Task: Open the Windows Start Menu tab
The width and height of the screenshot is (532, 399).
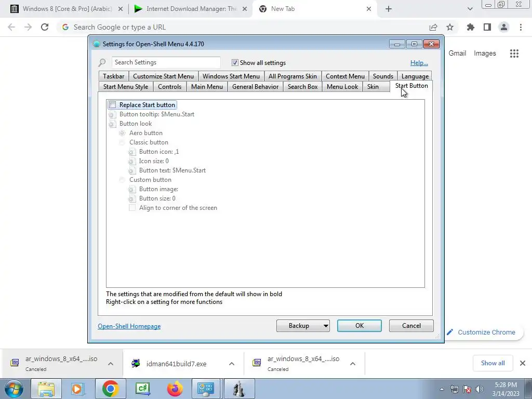Action: click(x=231, y=76)
